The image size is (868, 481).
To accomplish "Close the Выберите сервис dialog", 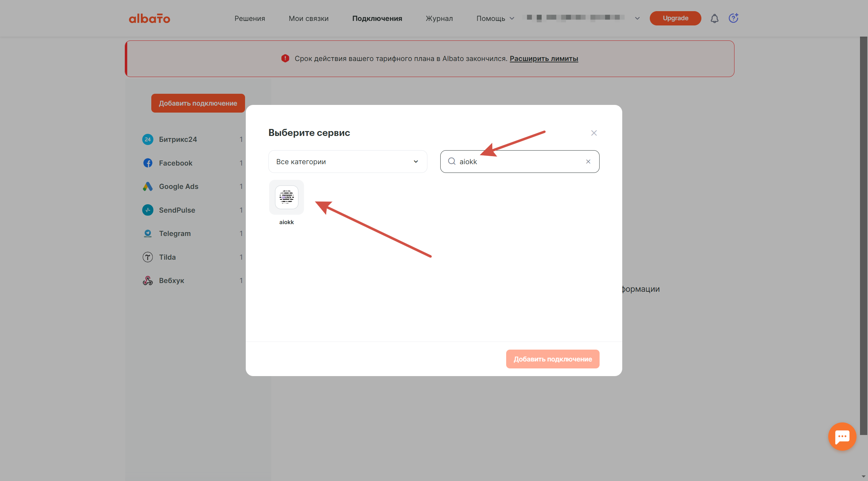I will click(594, 133).
